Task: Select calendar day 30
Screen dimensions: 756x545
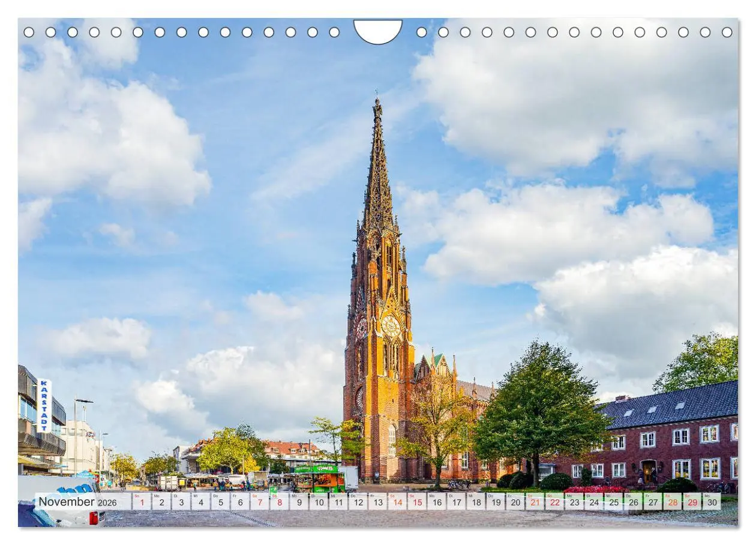Action: pyautogui.click(x=712, y=502)
